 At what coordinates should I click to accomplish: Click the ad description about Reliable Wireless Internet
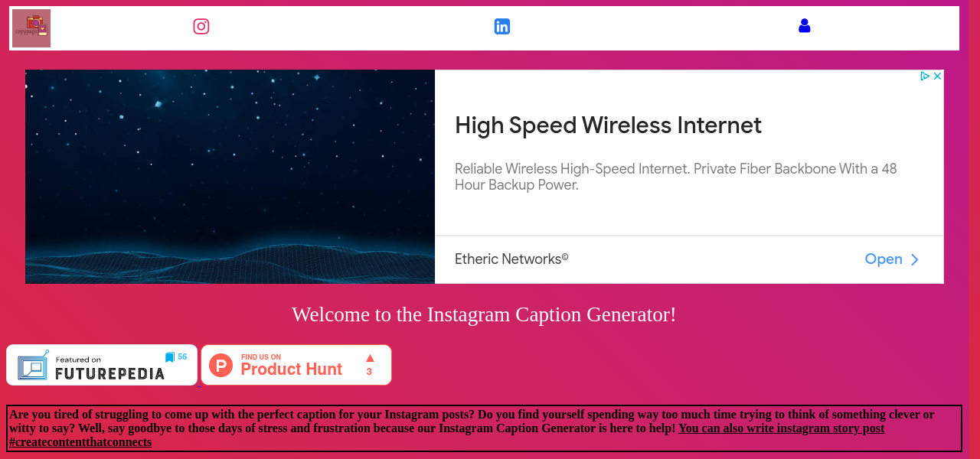click(675, 177)
